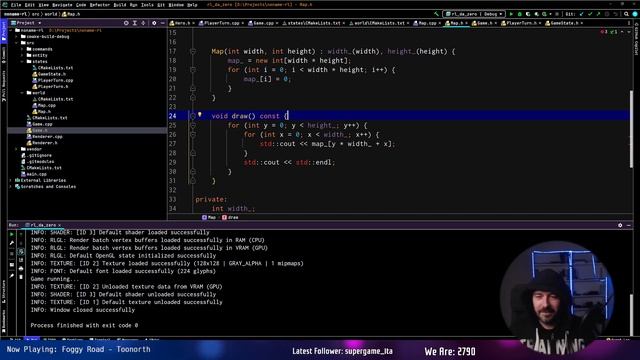This screenshot has width=640, height=360.
Task: Collapse the src folder in tree
Action: pyautogui.click(x=17, y=42)
